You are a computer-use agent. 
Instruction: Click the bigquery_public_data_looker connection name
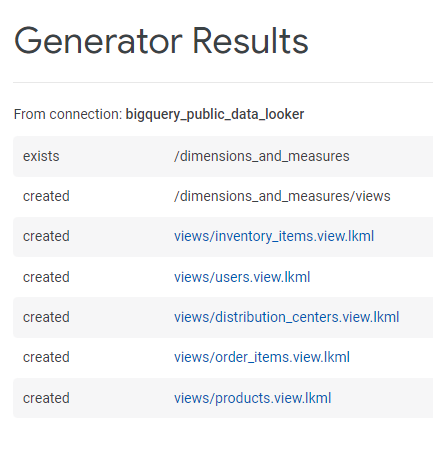click(x=215, y=114)
